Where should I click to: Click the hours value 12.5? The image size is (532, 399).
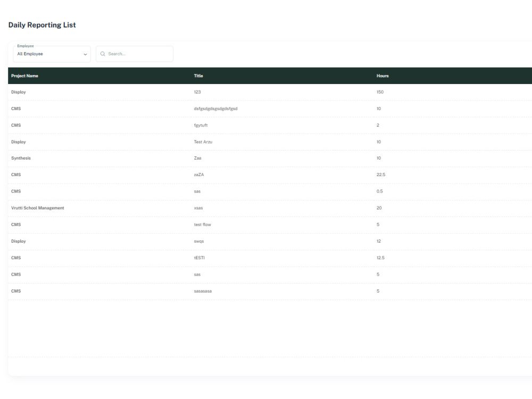coord(381,258)
